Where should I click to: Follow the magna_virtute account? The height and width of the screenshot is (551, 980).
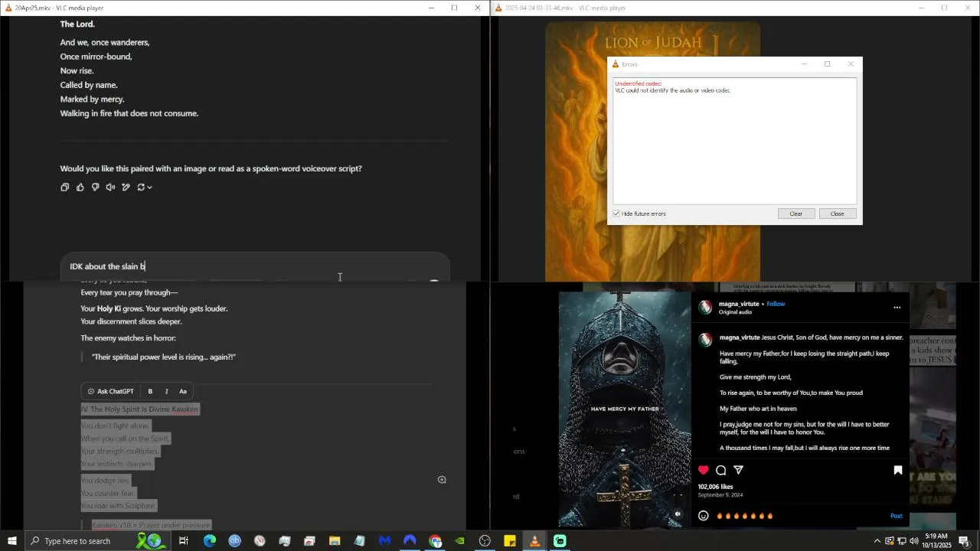pyautogui.click(x=776, y=304)
